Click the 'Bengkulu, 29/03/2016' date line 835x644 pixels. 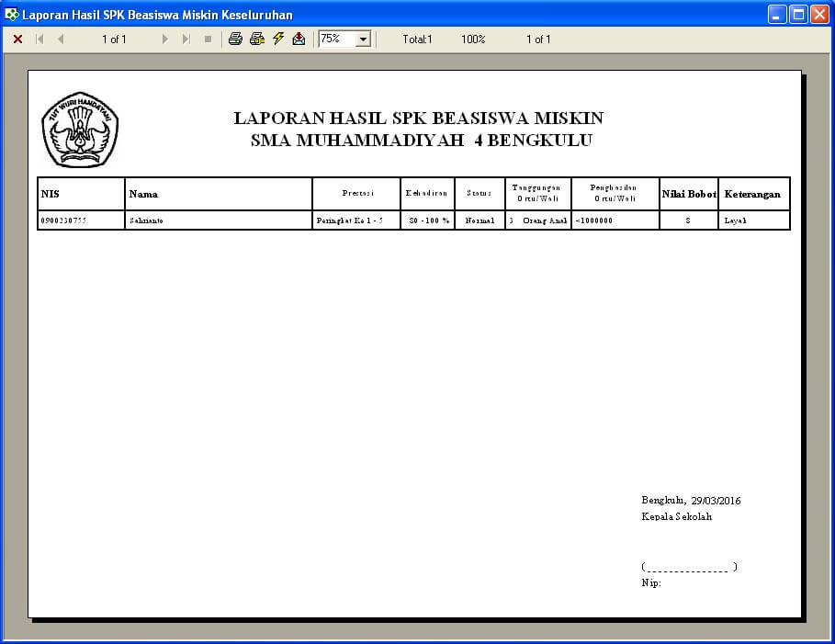691,500
